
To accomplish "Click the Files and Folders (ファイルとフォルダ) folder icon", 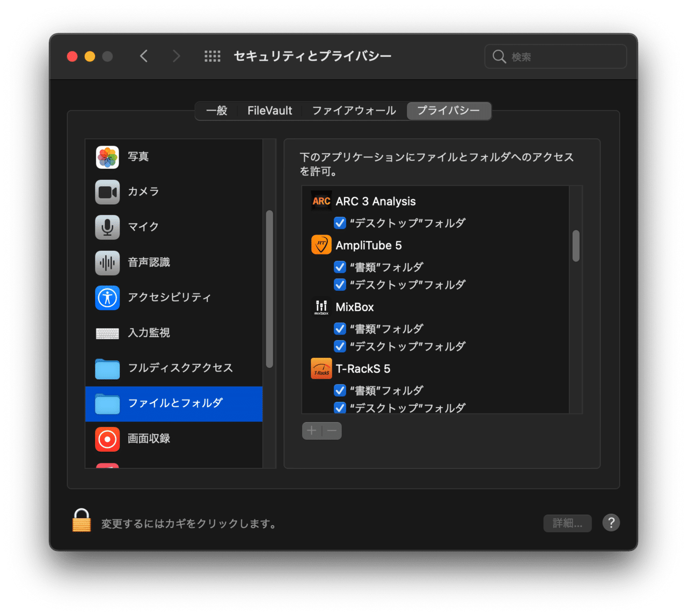I will click(107, 403).
